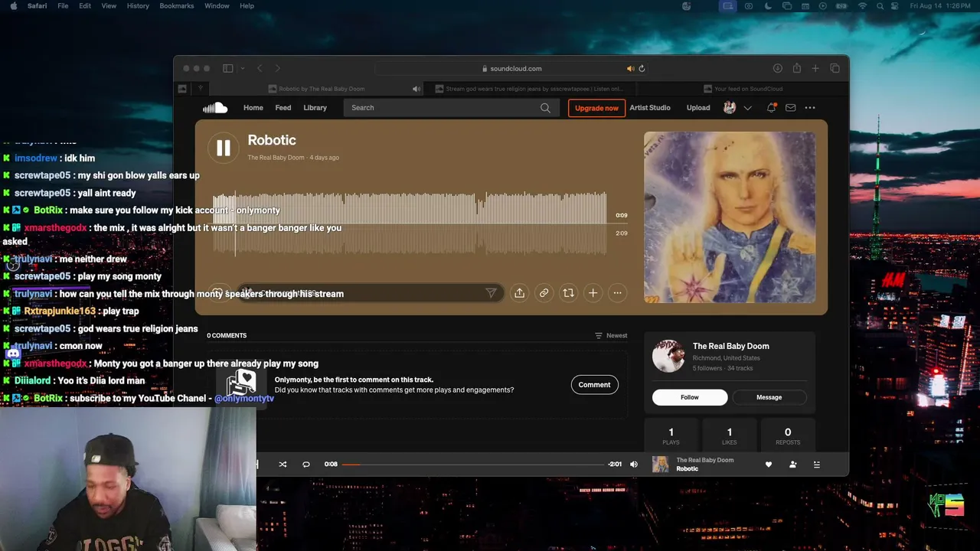The width and height of the screenshot is (980, 551).
Task: Like the playing track in player bar
Action: (769, 465)
